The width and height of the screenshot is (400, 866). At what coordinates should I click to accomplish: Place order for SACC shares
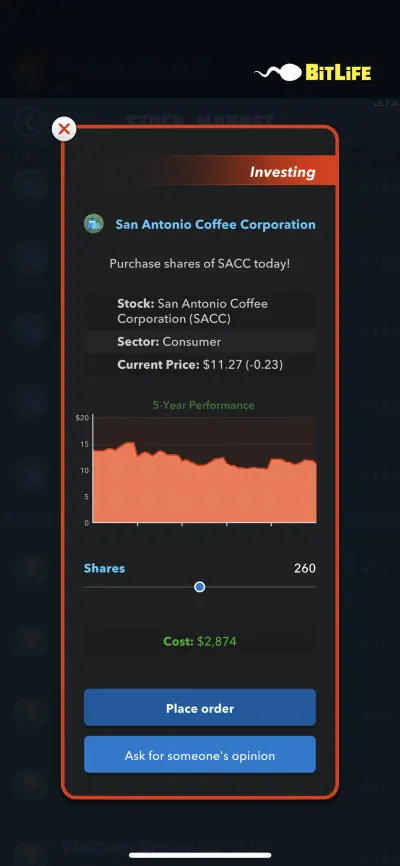200,708
